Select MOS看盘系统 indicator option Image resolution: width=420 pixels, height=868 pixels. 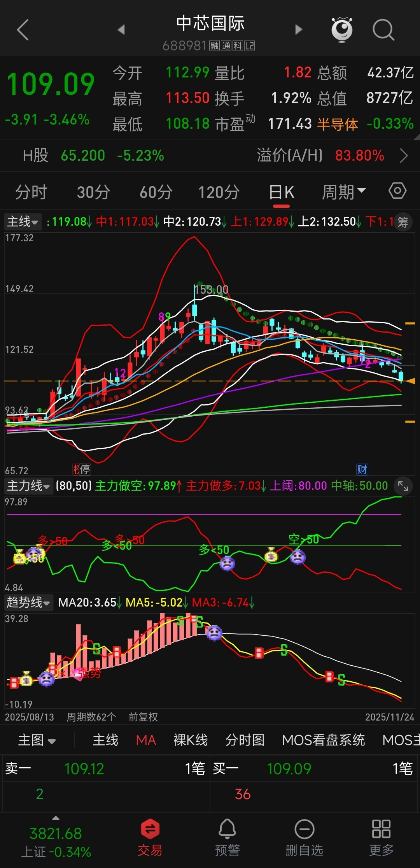point(323,740)
